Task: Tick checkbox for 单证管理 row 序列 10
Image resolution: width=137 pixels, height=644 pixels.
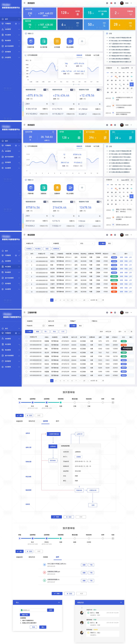Action: click(x=27, y=292)
